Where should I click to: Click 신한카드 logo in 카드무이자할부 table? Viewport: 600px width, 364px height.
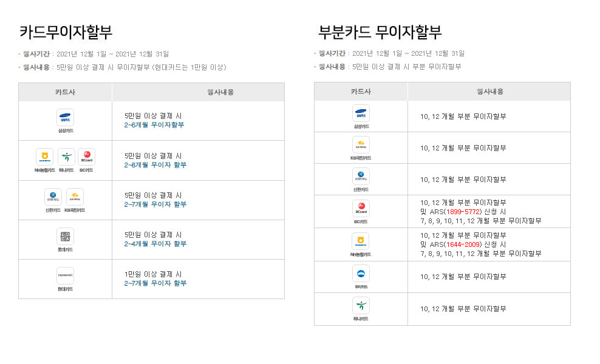pyautogui.click(x=53, y=197)
